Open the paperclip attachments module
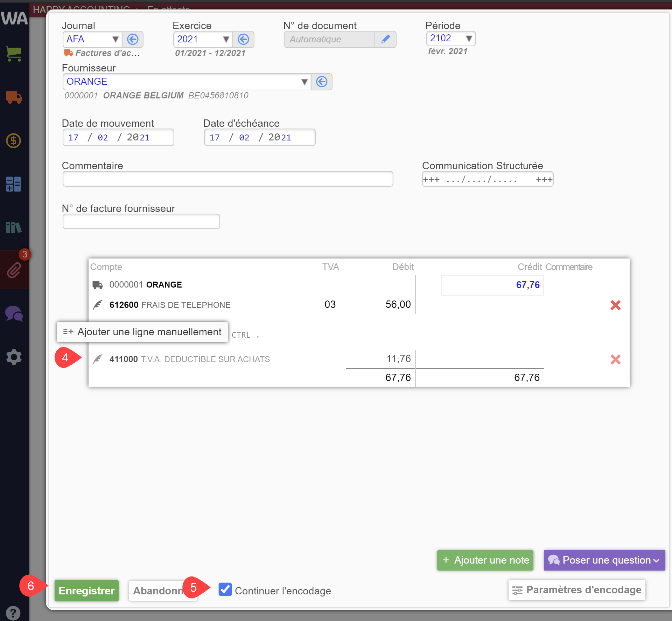Viewport: 672px width, 621px height. tap(14, 270)
